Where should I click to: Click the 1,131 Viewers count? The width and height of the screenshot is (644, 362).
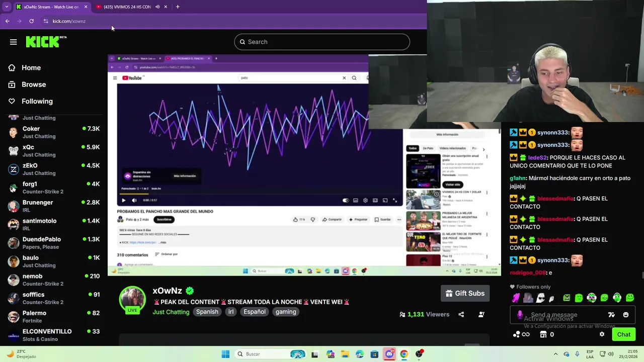click(x=424, y=314)
